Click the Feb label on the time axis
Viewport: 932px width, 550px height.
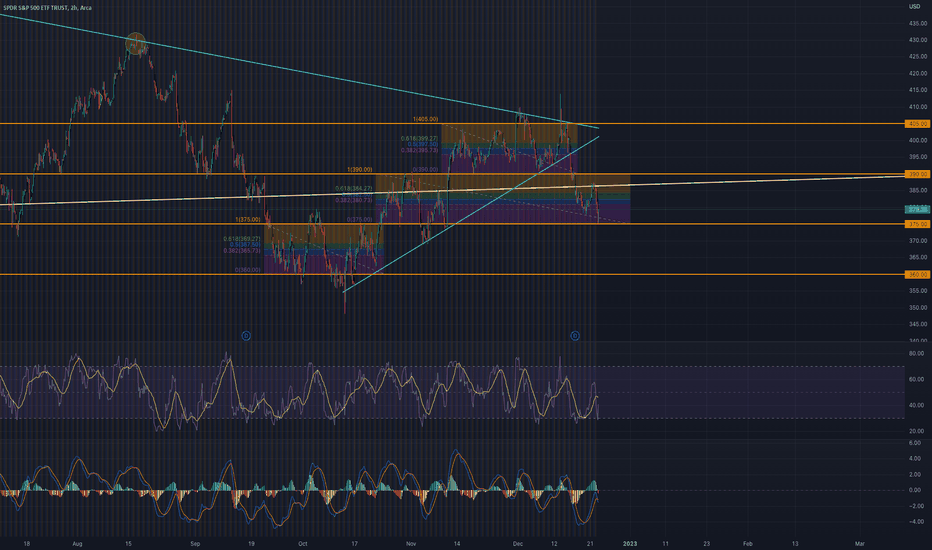(x=748, y=543)
